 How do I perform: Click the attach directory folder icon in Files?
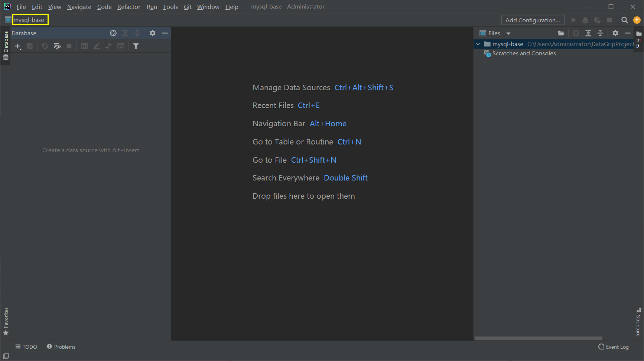561,33
